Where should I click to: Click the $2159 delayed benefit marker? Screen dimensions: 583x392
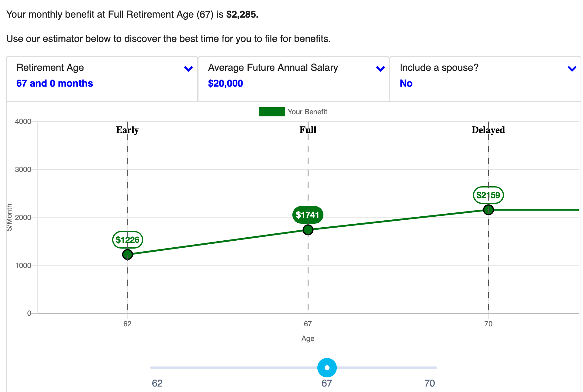click(488, 195)
